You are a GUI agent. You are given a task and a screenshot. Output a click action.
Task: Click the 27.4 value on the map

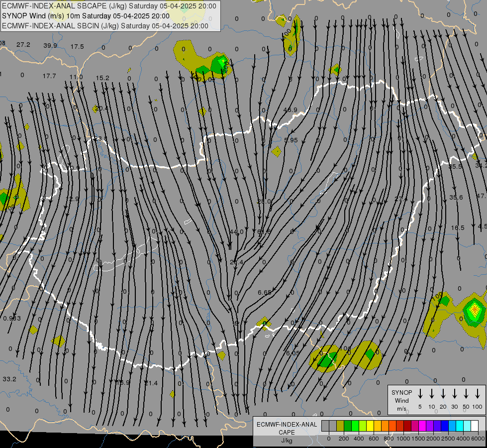401,199
